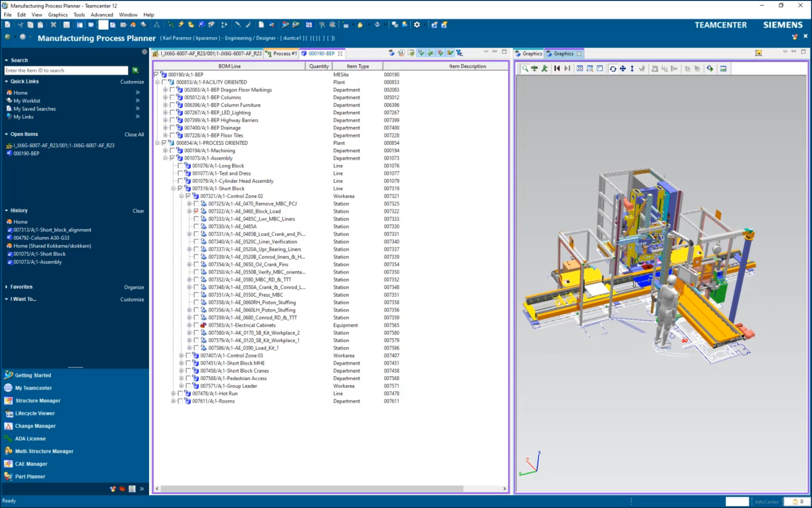
Task: Click the Clear link in the History section
Action: pos(138,210)
